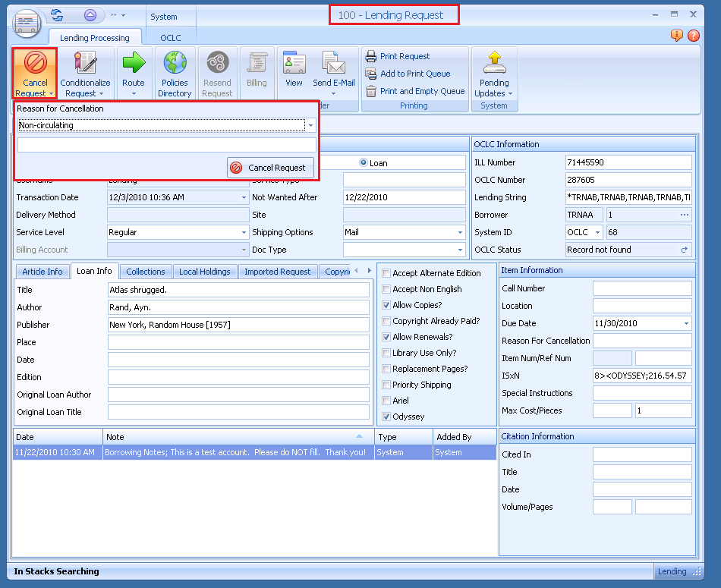Enable the Odyssey checkbox
Viewport: 721px width, 588px height.
tap(387, 415)
